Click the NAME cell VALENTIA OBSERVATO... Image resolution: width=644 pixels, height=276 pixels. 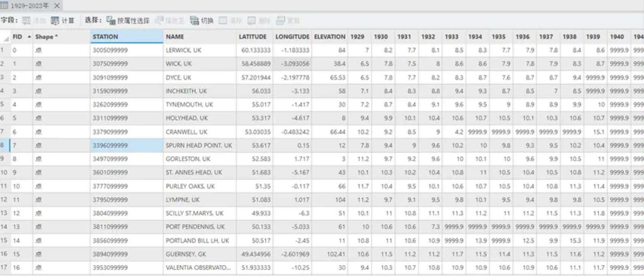[200, 267]
